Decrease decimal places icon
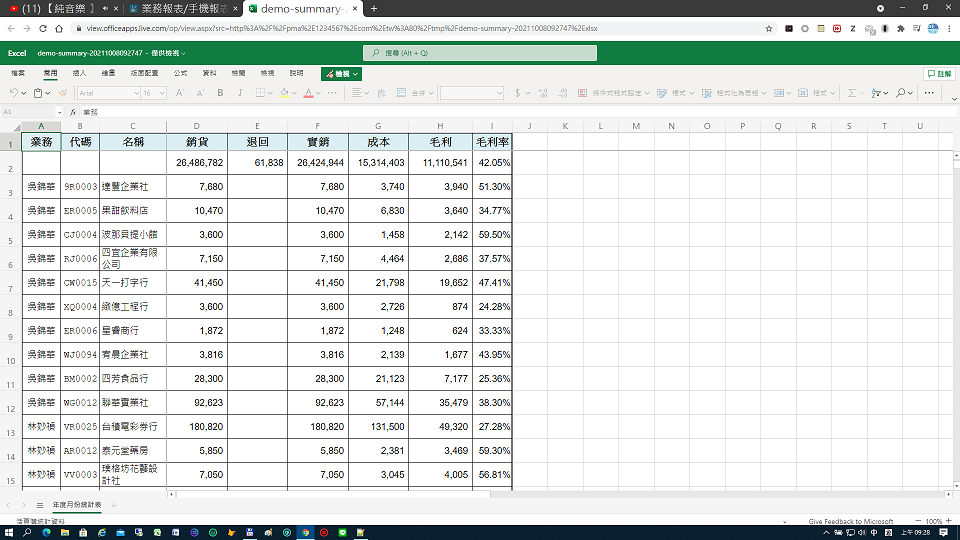This screenshot has height=540, width=960. [563, 93]
